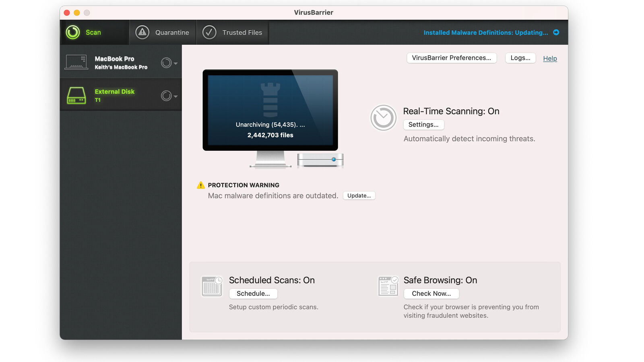
Task: Click the External Disk scan circle button
Action: [x=166, y=96]
